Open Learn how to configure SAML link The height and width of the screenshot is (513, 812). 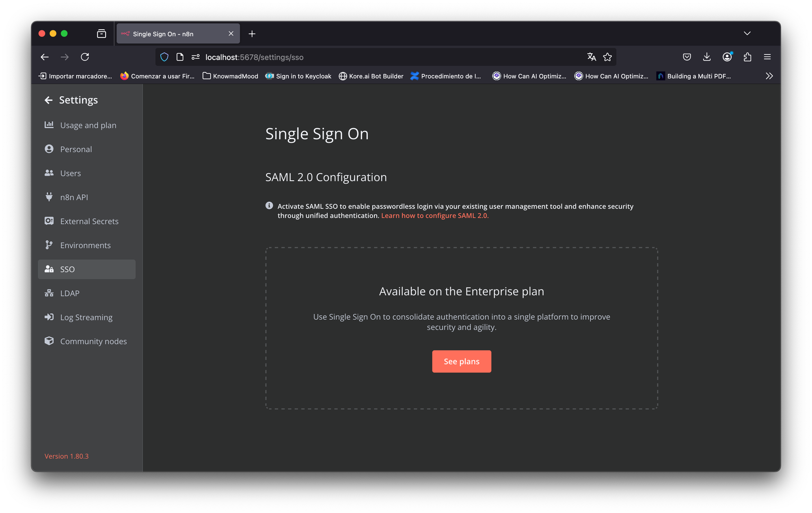tap(434, 216)
